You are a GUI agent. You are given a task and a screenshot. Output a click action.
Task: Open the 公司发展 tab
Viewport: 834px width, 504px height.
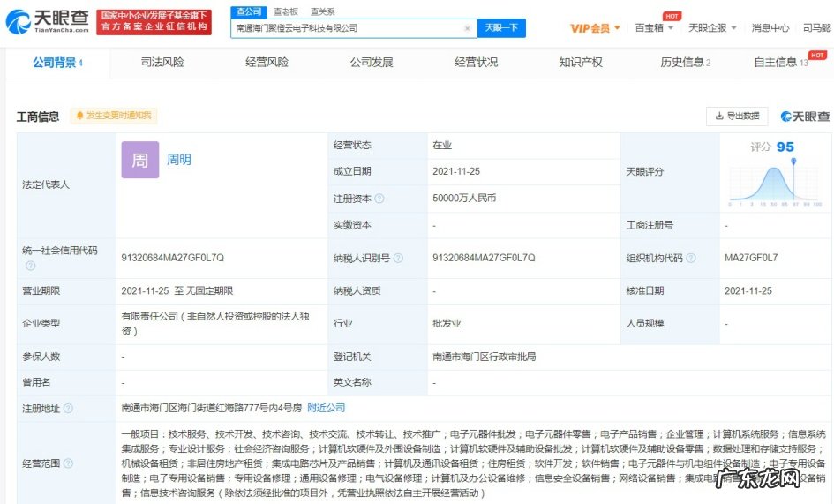(372, 63)
